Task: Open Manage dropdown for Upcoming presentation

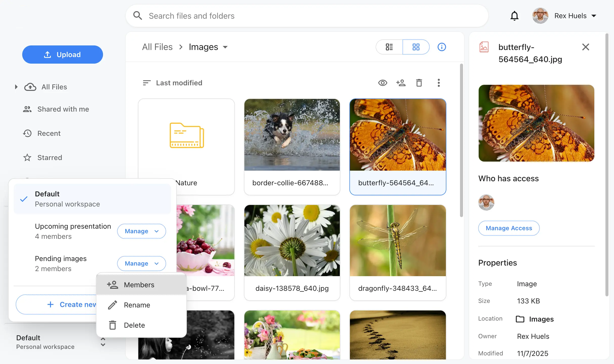Action: click(x=141, y=231)
